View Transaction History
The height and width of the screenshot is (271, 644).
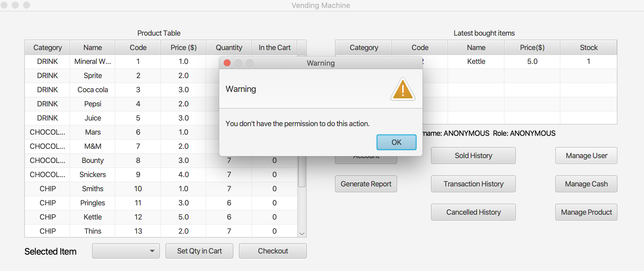point(473,184)
